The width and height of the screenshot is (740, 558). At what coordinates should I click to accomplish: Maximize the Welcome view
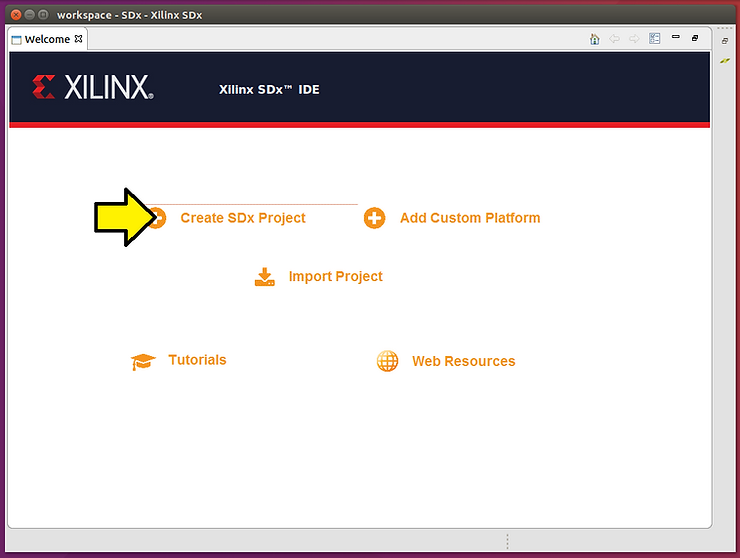pyautogui.click(x=695, y=38)
